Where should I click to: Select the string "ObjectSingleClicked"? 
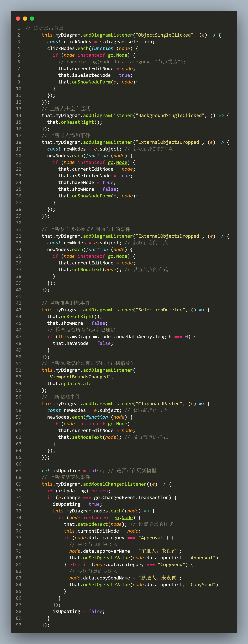point(165,35)
